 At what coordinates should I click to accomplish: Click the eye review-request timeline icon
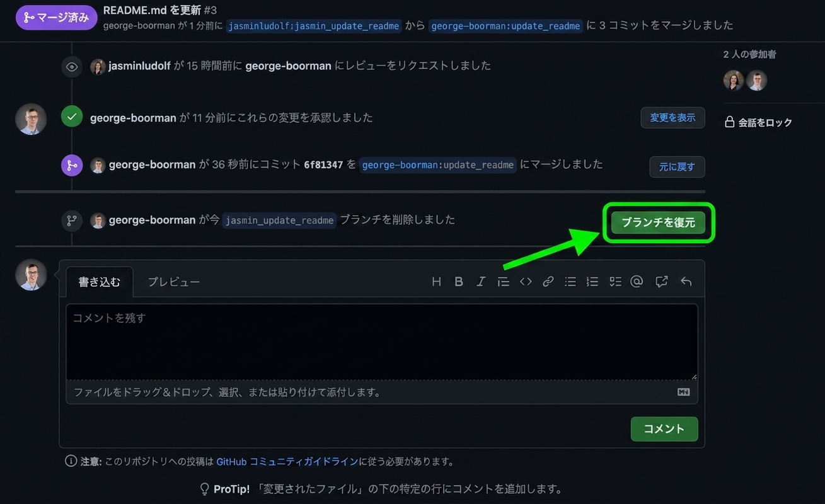(x=72, y=67)
